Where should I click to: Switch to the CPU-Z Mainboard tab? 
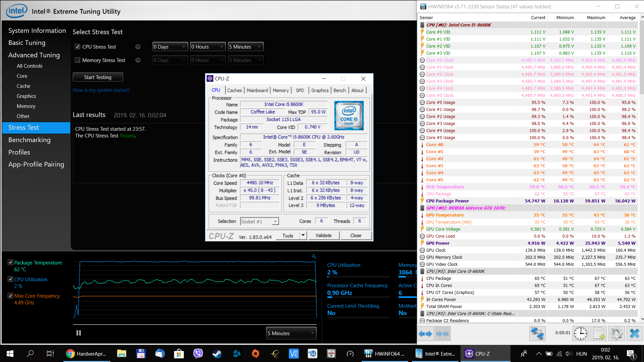(257, 90)
